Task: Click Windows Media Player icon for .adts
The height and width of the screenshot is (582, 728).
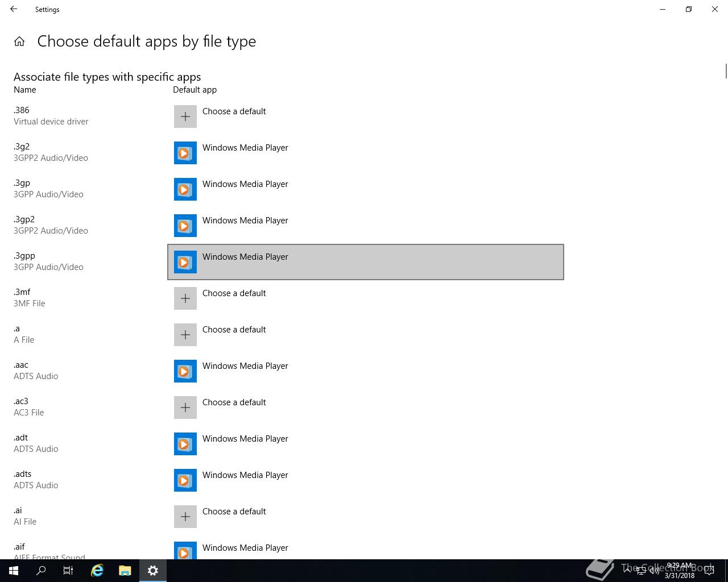Action: coord(185,480)
